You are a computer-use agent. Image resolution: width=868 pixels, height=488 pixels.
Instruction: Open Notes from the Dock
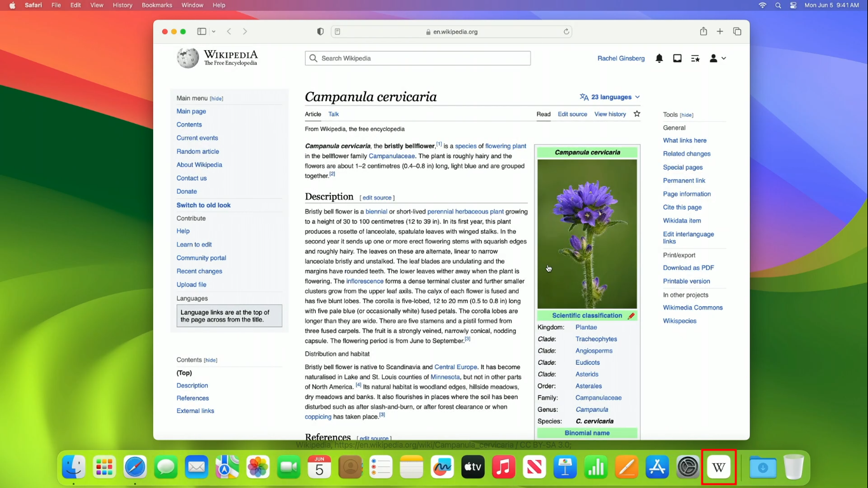tap(411, 468)
